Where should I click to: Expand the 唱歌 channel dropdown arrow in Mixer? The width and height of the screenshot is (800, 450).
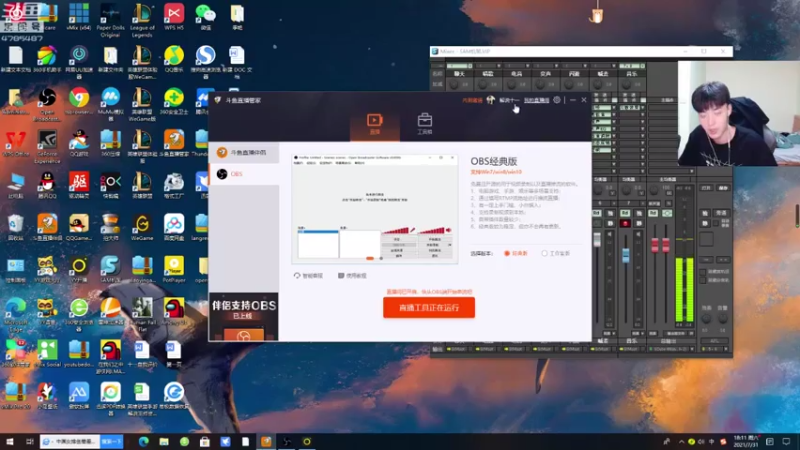tap(498, 66)
